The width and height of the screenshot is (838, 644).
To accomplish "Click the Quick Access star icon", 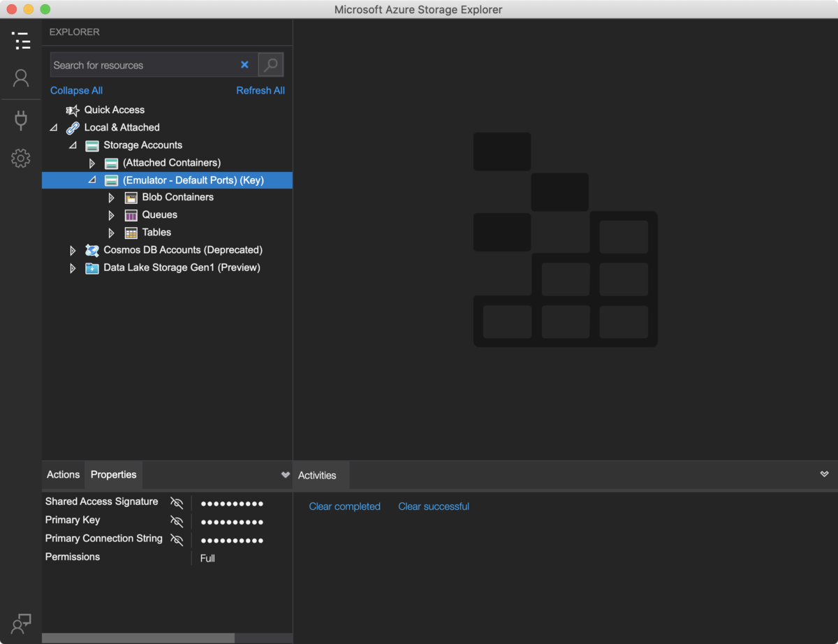I will pyautogui.click(x=73, y=110).
